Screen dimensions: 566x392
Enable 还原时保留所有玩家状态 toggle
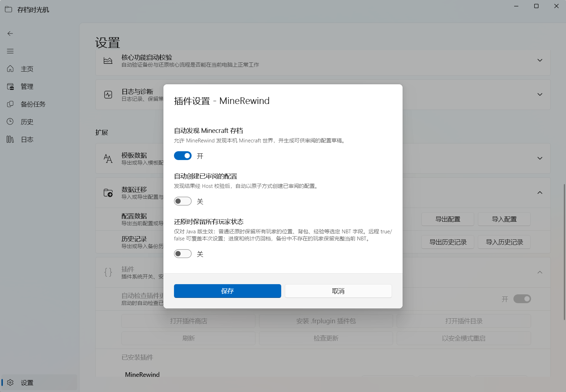(183, 254)
